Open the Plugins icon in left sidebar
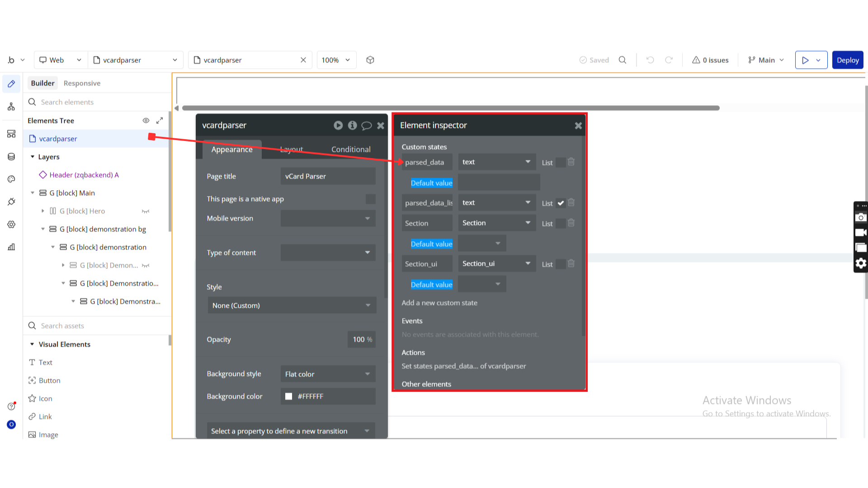 click(x=11, y=202)
